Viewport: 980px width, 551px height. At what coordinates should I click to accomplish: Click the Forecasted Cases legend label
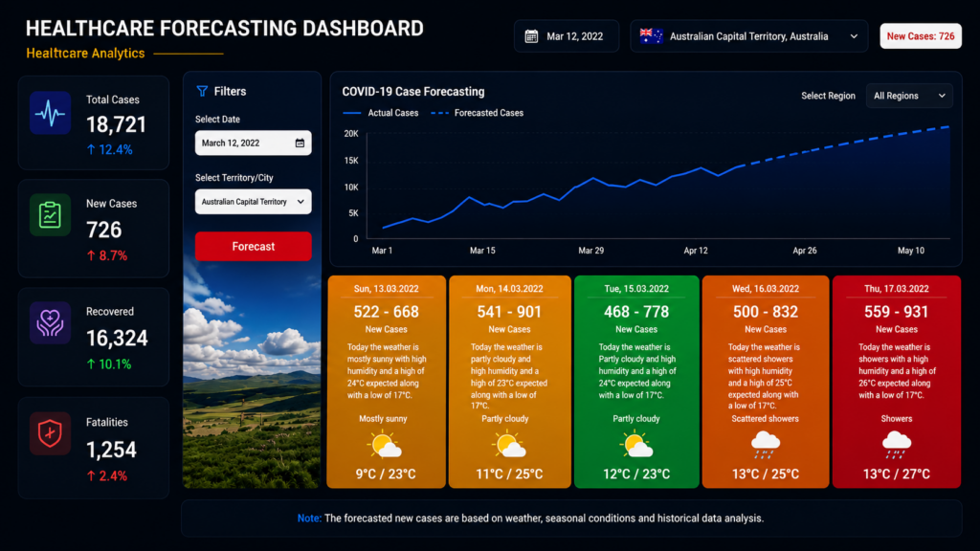(489, 113)
